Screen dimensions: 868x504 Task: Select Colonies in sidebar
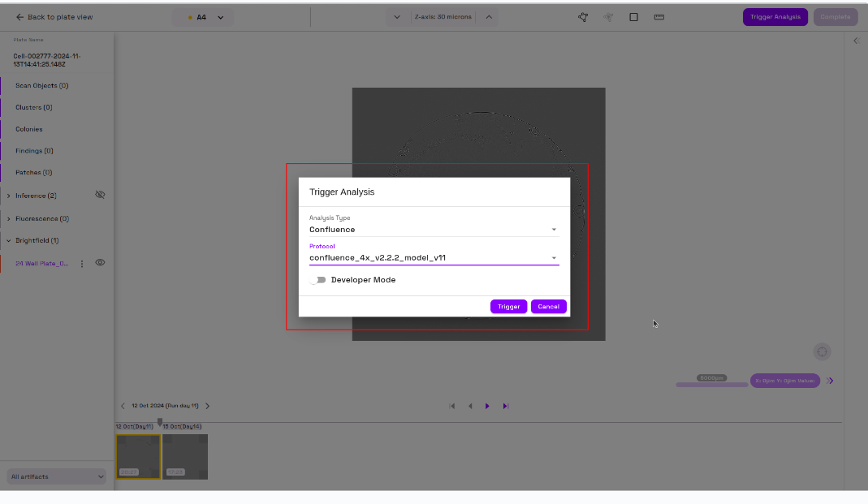[29, 129]
